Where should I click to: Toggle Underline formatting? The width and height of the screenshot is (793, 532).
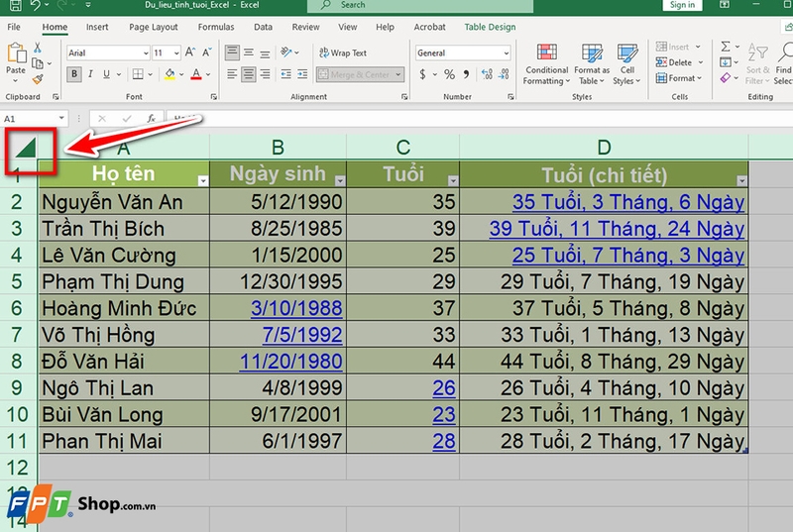click(107, 74)
